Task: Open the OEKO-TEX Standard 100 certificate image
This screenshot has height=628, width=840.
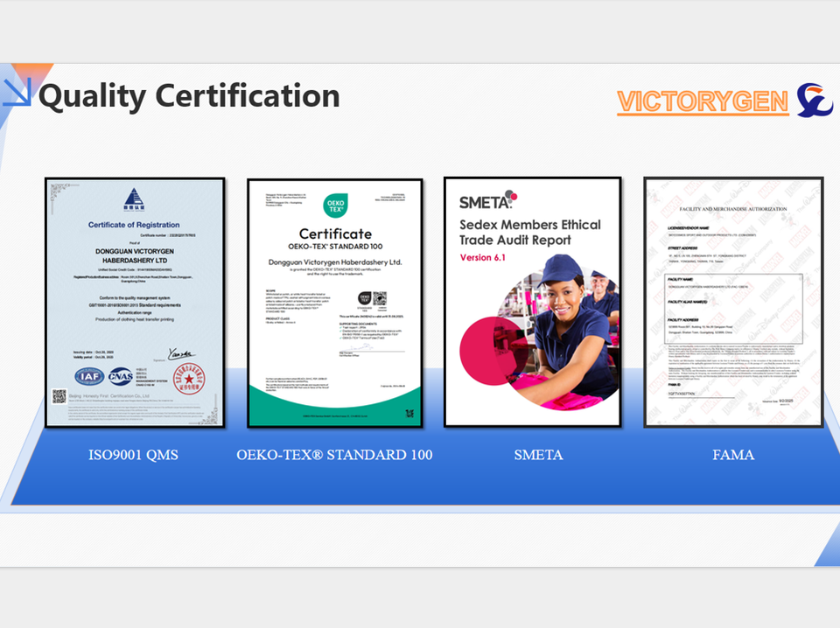Action: (x=335, y=303)
